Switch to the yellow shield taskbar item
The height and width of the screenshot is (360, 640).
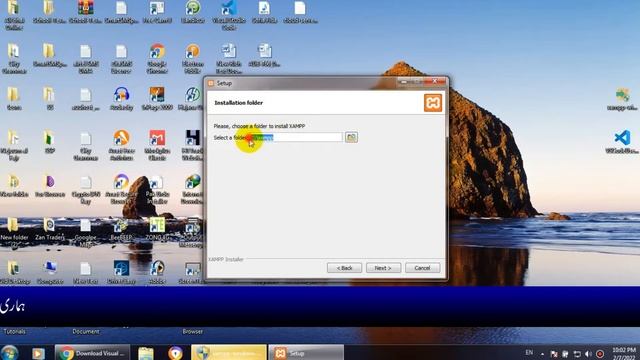(x=229, y=353)
